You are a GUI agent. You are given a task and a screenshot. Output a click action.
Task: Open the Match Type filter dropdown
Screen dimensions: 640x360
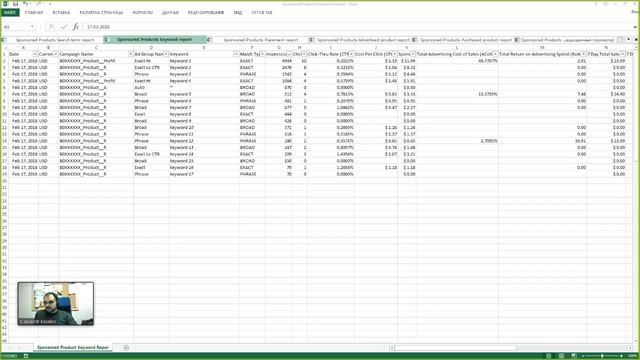262,54
